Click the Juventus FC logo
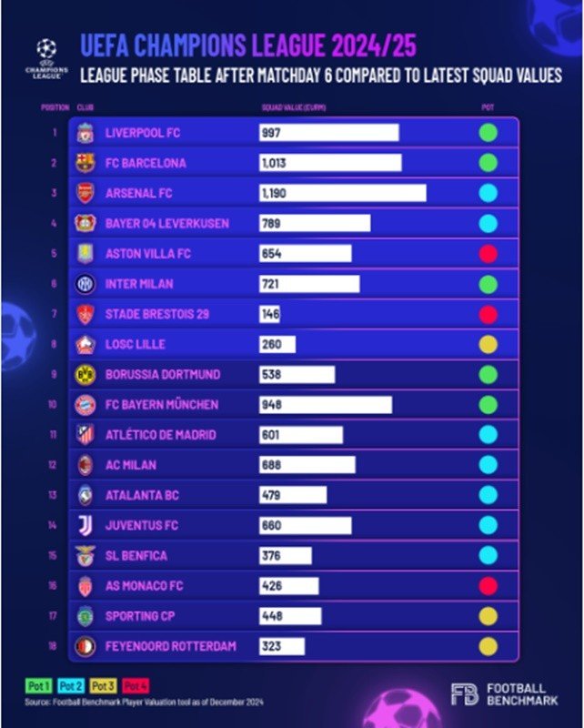The width and height of the screenshot is (584, 728). coord(86,526)
